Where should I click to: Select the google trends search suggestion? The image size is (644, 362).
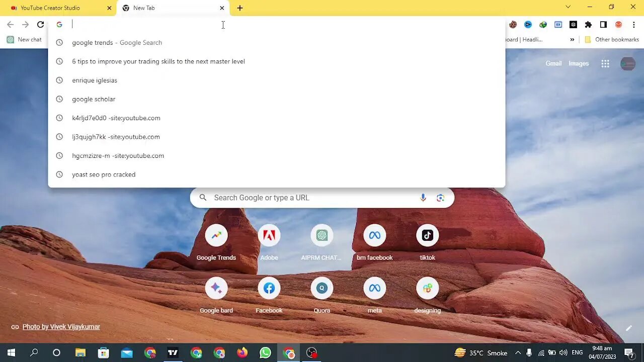pyautogui.click(x=276, y=43)
